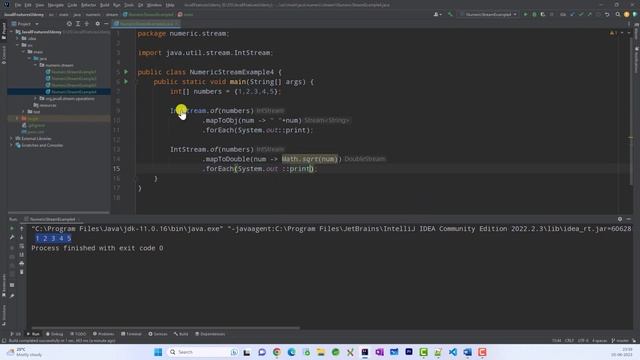This screenshot has height=360, width=640.
Task: Expand Scratches and Consoles node
Action: pyautogui.click(x=11, y=145)
